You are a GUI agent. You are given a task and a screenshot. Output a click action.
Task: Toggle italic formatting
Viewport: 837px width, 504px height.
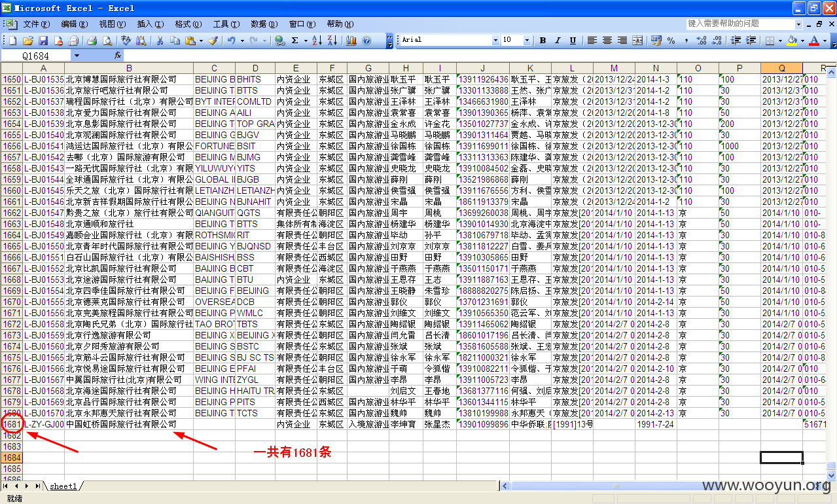tap(558, 41)
